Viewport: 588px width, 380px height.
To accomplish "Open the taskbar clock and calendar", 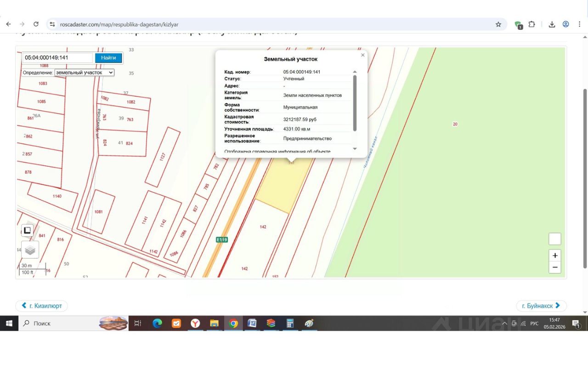I will (554, 323).
